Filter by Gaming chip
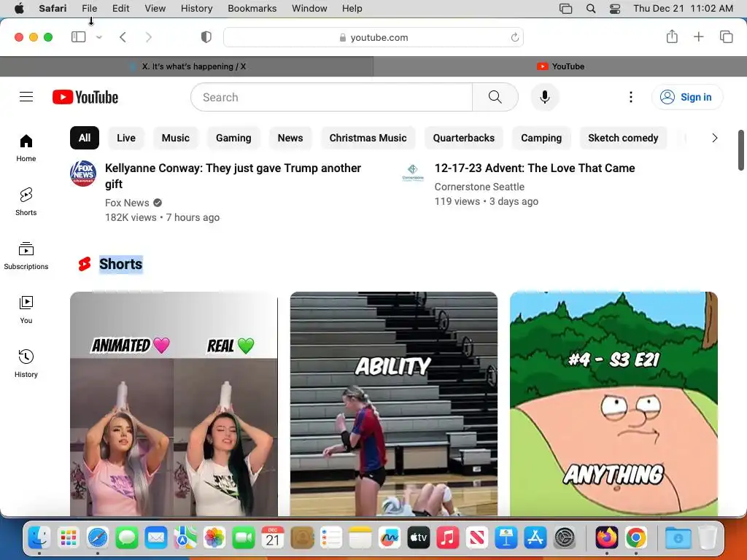This screenshot has width=747, height=560. click(233, 138)
